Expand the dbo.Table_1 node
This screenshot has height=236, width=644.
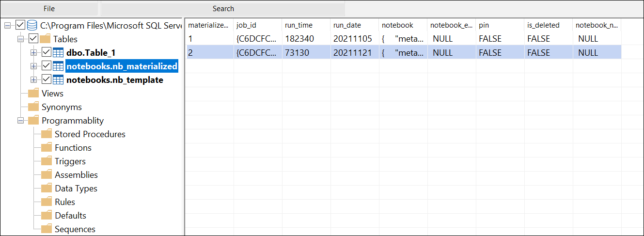pos(33,52)
